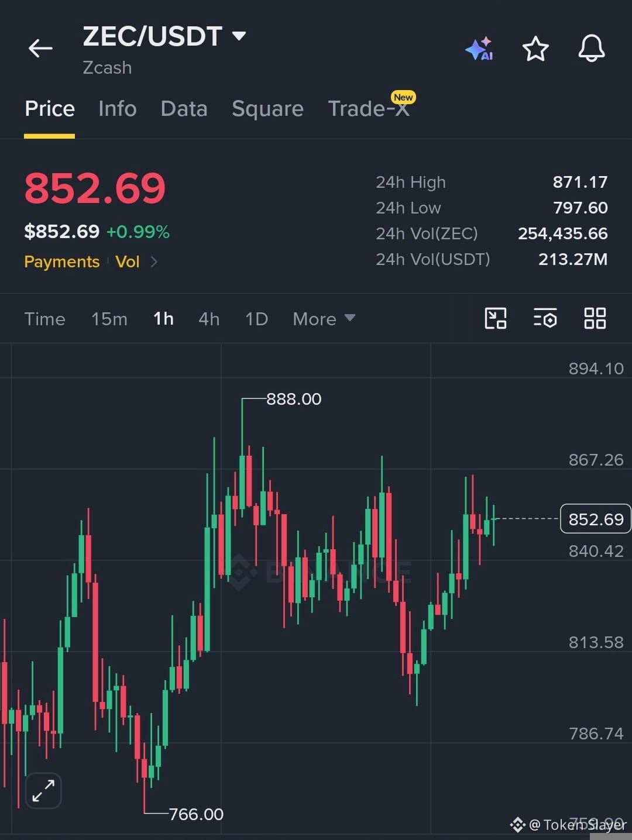Viewport: 632px width, 840px height.
Task: Open chart indicator settings icon
Action: [x=545, y=318]
